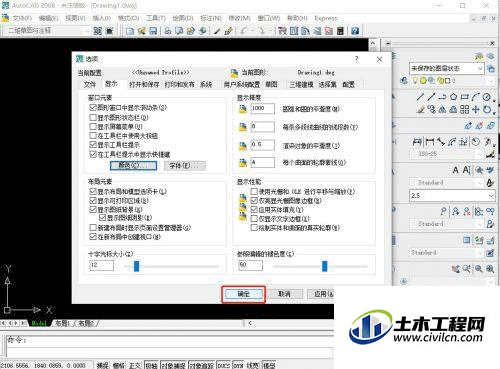Open the '工具(T)' menu

pos(156,18)
